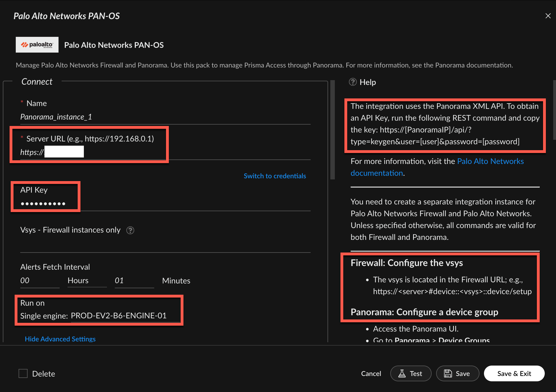Edit the instance Name field
This screenshot has width=556, height=392.
(165, 117)
